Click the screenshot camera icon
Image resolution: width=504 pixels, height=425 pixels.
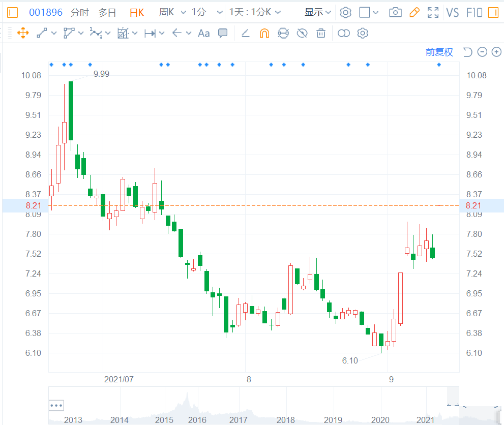click(x=395, y=12)
